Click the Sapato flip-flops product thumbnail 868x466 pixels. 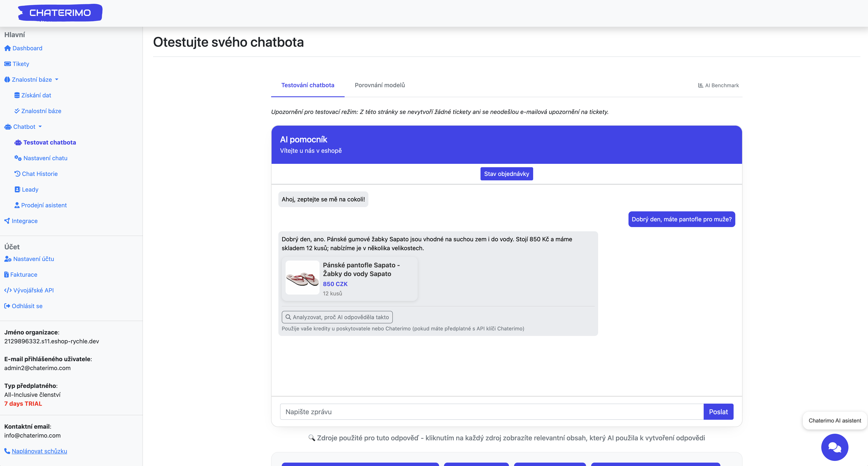302,278
